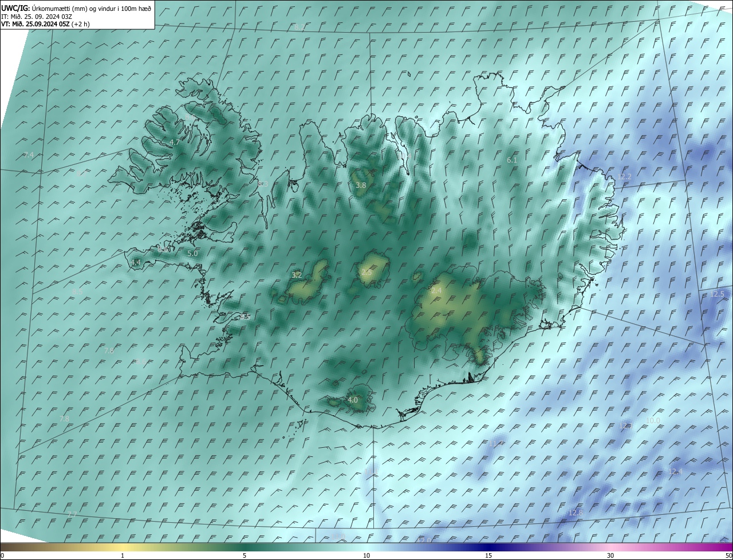This screenshot has width=733, height=560.
Task: Click the 3.2 value label on the map
Action: [x=297, y=275]
